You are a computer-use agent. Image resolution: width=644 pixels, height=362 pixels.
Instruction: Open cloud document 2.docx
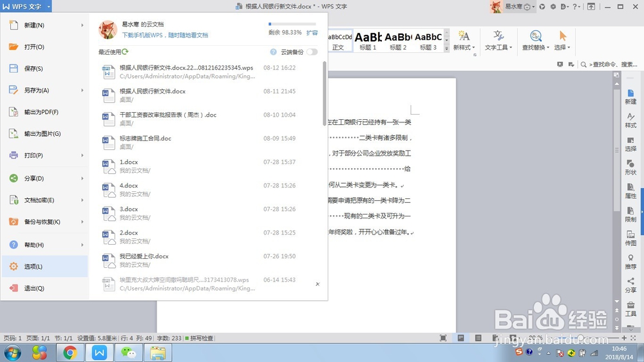tap(209, 236)
